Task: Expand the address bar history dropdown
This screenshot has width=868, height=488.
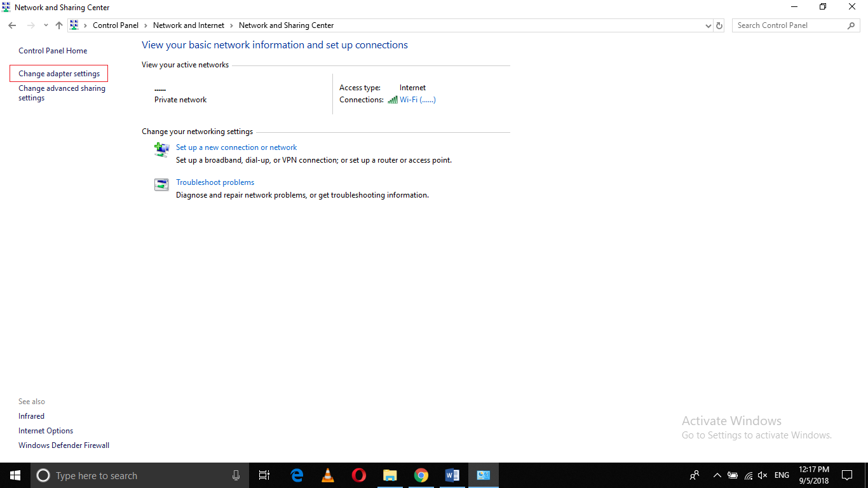Action: (x=709, y=25)
